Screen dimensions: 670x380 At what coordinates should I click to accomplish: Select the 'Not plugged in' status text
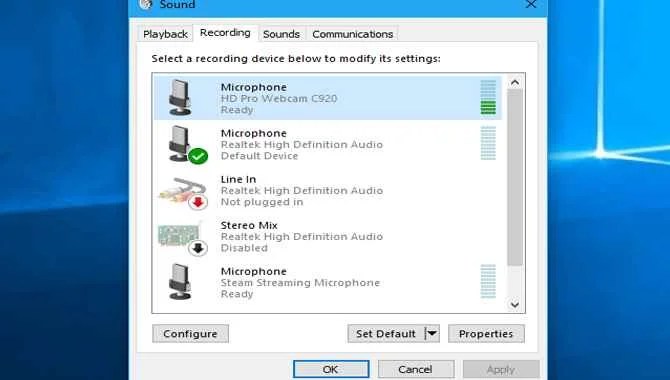pyautogui.click(x=262, y=202)
